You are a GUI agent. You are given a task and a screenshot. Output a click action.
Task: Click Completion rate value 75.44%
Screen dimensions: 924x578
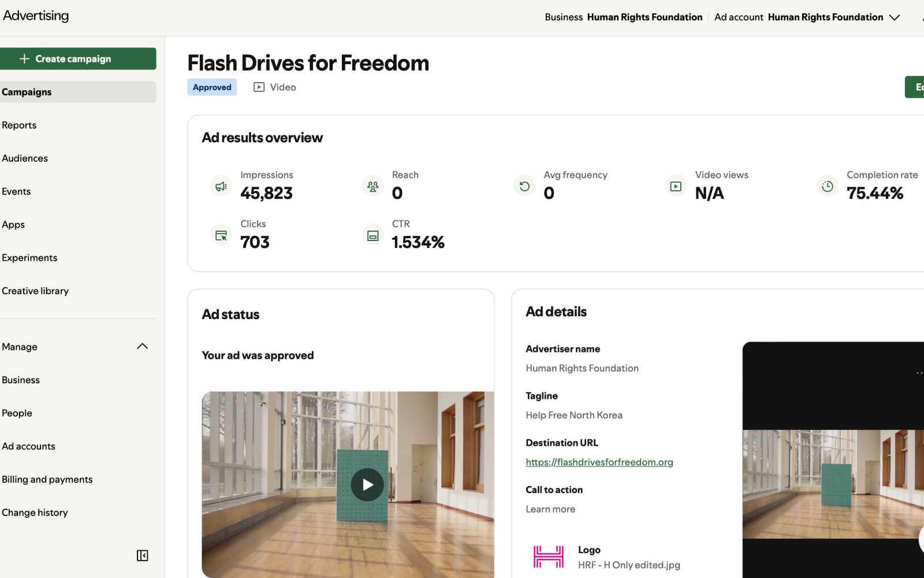click(x=875, y=193)
